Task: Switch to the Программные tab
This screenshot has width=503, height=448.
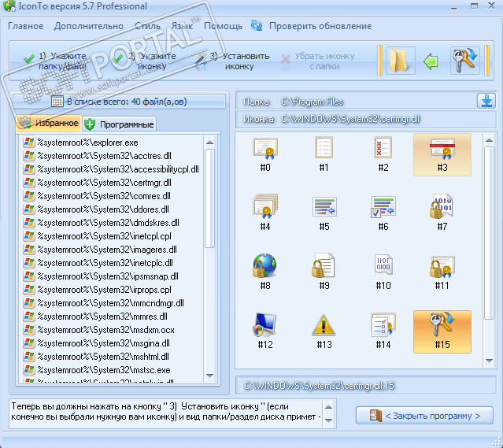Action: (x=120, y=124)
